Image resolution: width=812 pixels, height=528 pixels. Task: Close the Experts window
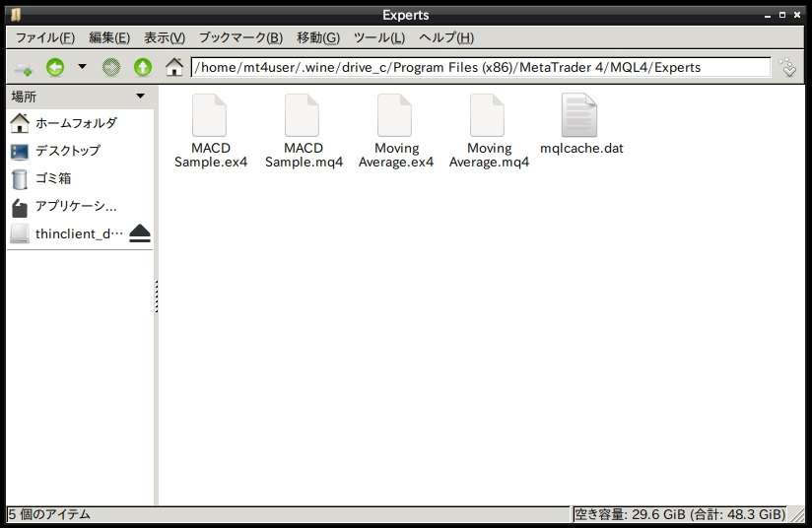(797, 15)
